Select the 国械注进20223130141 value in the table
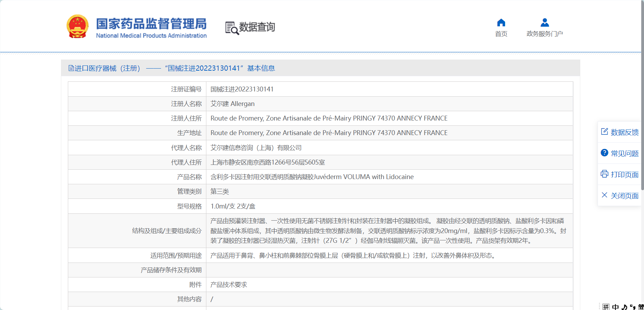This screenshot has width=644, height=310. coord(242,89)
